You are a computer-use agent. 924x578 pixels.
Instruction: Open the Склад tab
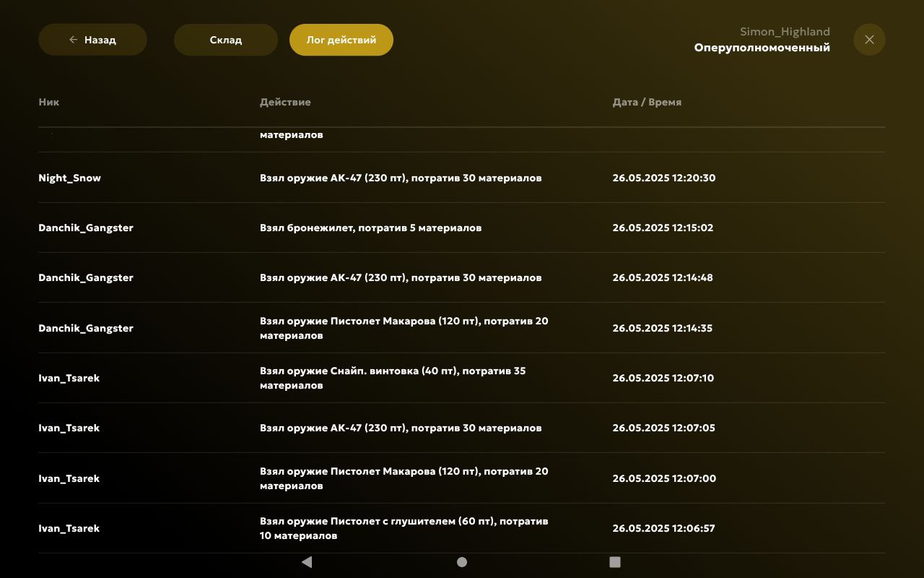point(226,40)
